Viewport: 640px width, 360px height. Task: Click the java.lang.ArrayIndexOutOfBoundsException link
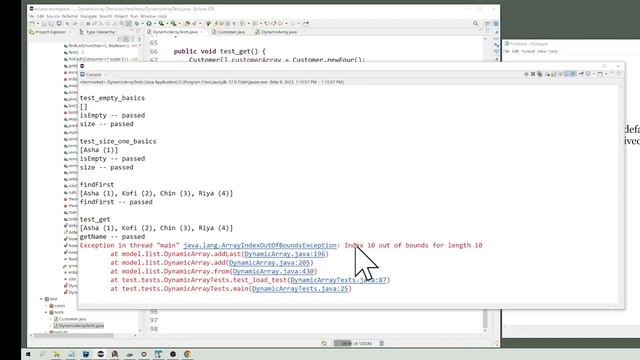[260, 245]
